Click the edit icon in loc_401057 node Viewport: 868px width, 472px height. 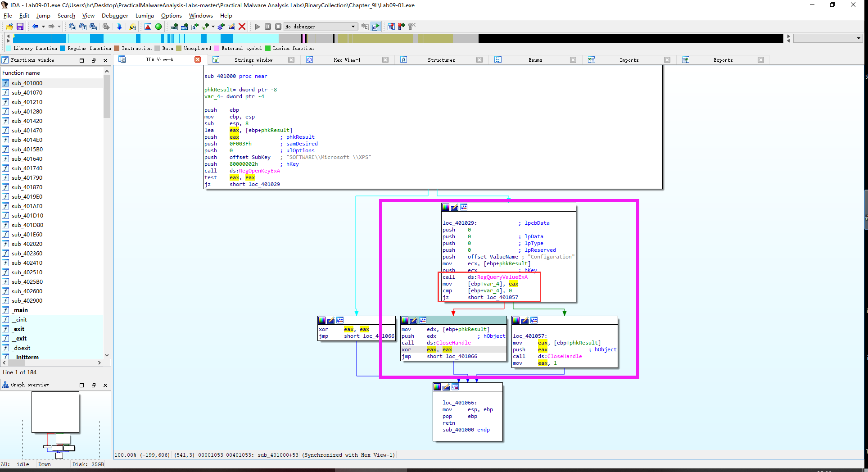[x=525, y=320]
